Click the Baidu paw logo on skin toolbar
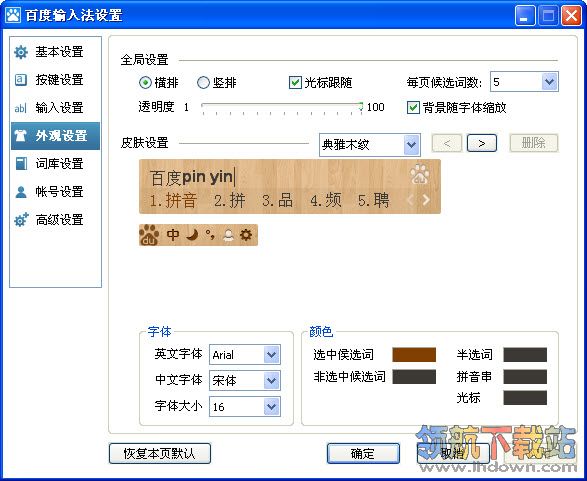This screenshot has width=587, height=481. [149, 235]
